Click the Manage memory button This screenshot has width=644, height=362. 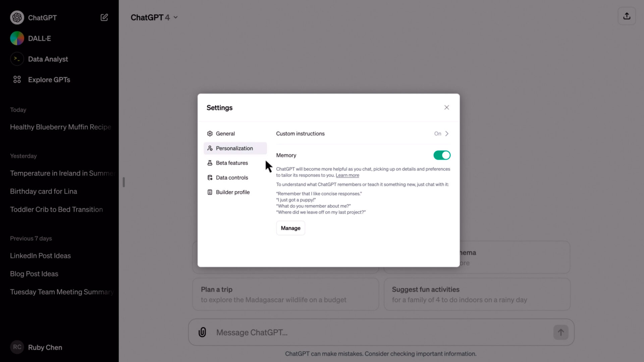pos(290,228)
